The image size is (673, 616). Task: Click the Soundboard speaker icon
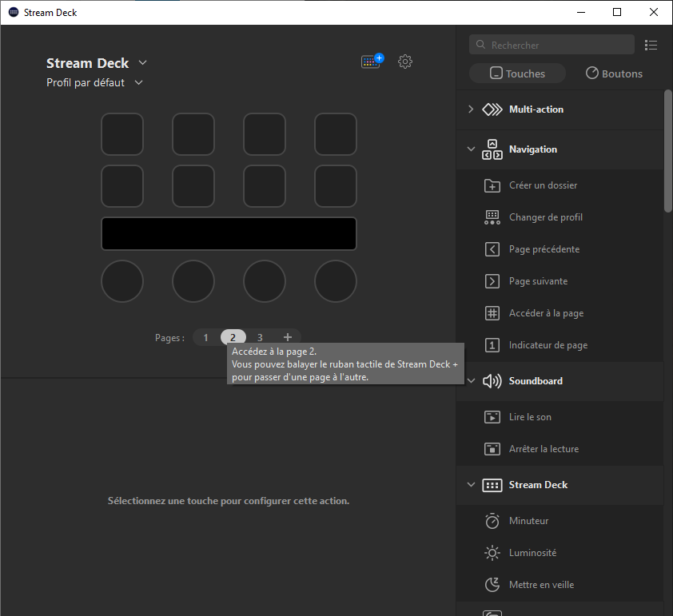point(492,381)
